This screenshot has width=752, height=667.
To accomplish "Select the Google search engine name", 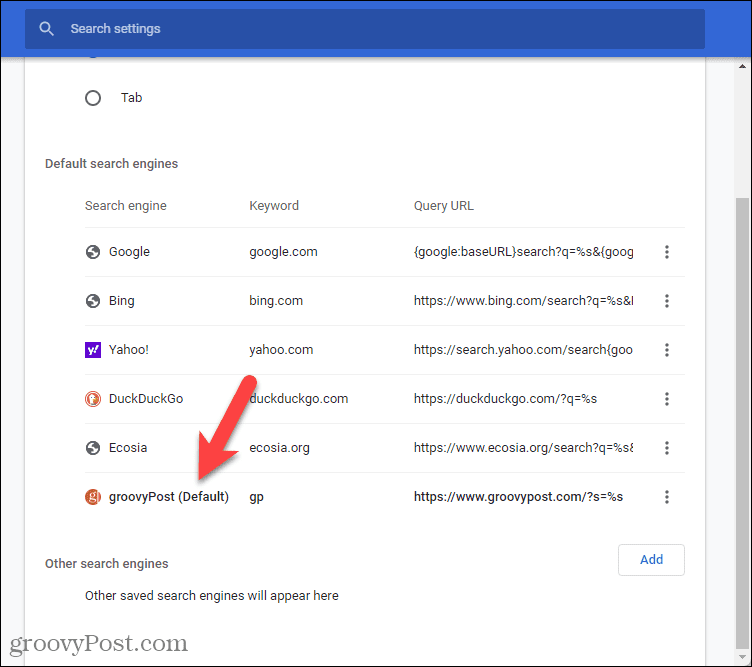I will pos(129,252).
